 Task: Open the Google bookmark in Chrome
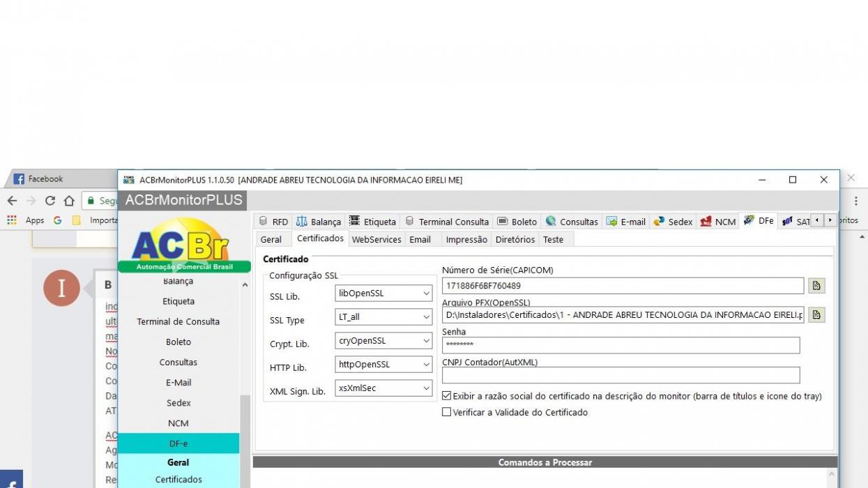coord(57,220)
